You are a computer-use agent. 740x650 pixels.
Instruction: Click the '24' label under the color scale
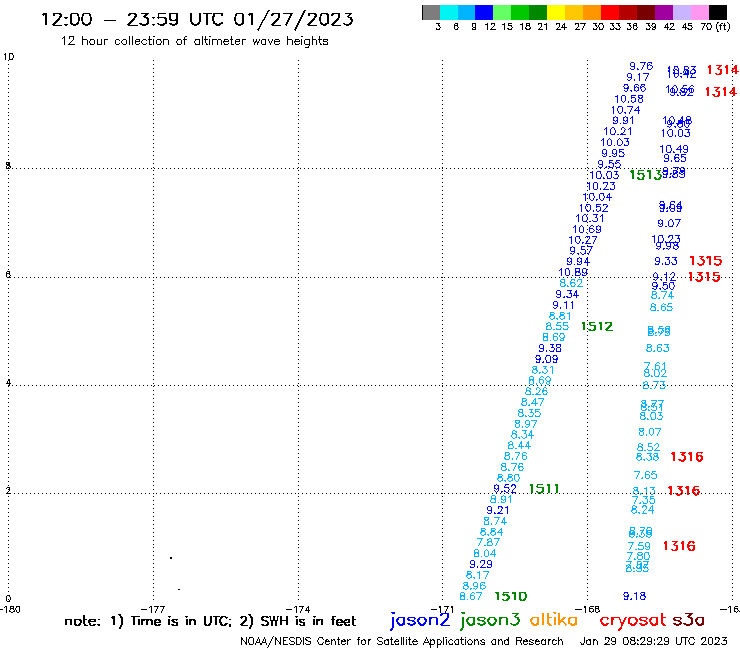561,27
